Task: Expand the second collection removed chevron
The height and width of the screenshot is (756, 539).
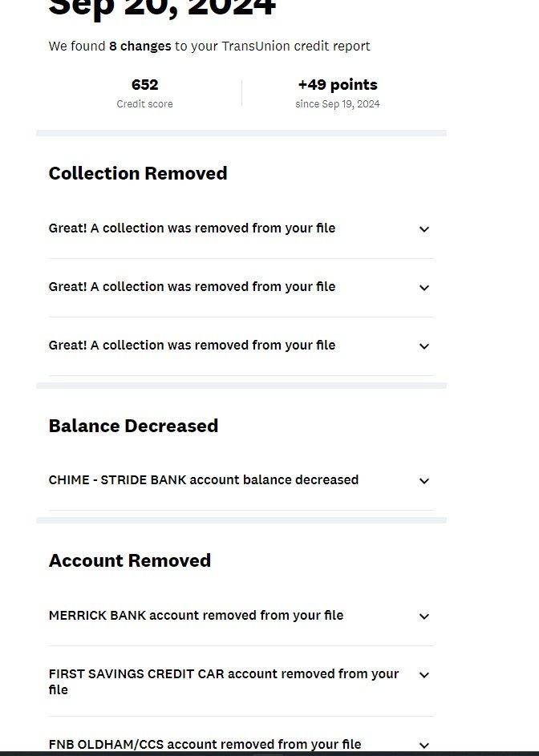Action: click(x=424, y=288)
